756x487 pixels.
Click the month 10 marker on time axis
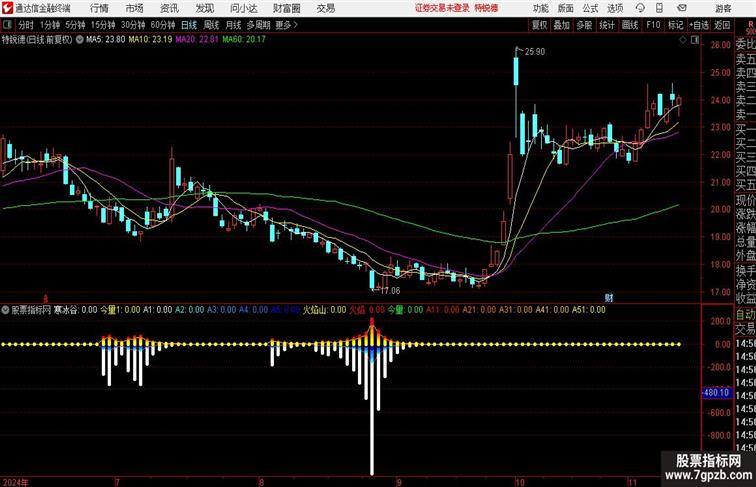pos(520,482)
